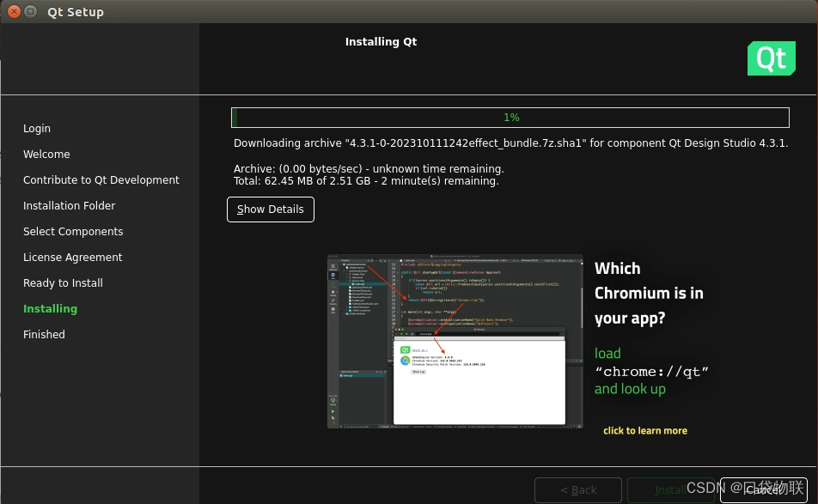Select the Select Components step
This screenshot has height=504, width=818.
pyautogui.click(x=73, y=232)
